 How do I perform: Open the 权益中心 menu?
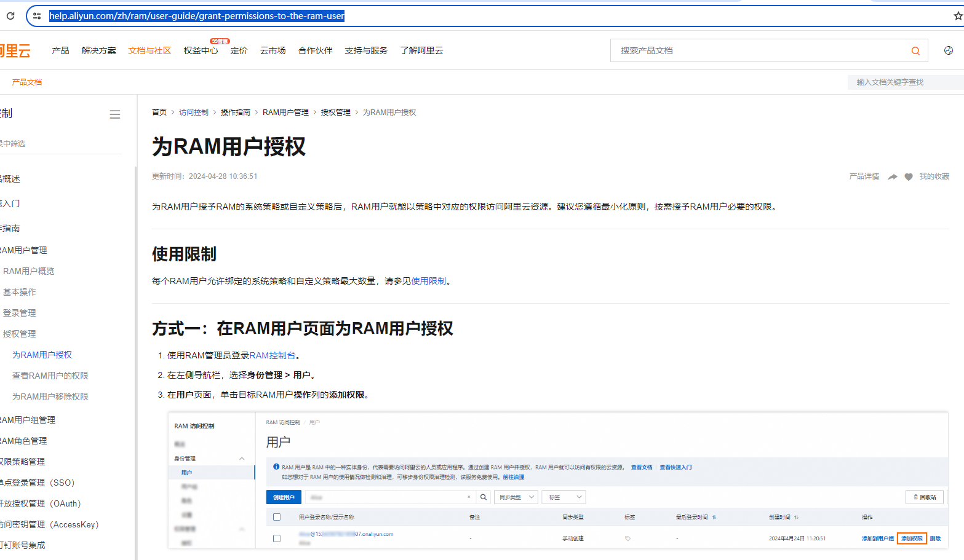point(201,50)
